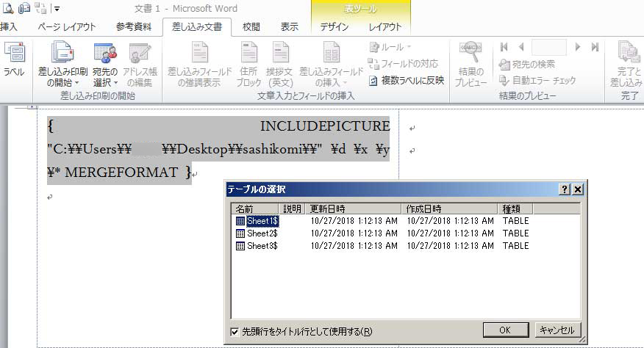This screenshot has width=644, height=348.
Task: Click the Start Mail Merge icon
Action: pyautogui.click(x=65, y=53)
